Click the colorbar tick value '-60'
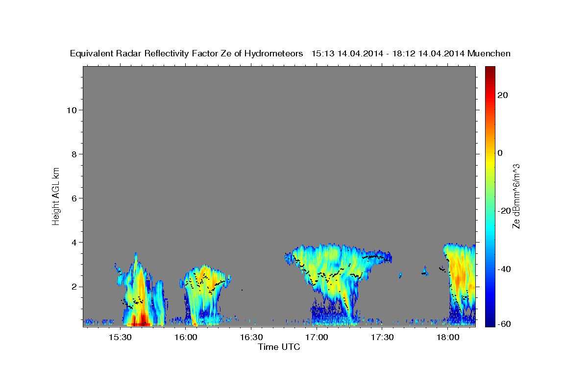 [504, 323]
